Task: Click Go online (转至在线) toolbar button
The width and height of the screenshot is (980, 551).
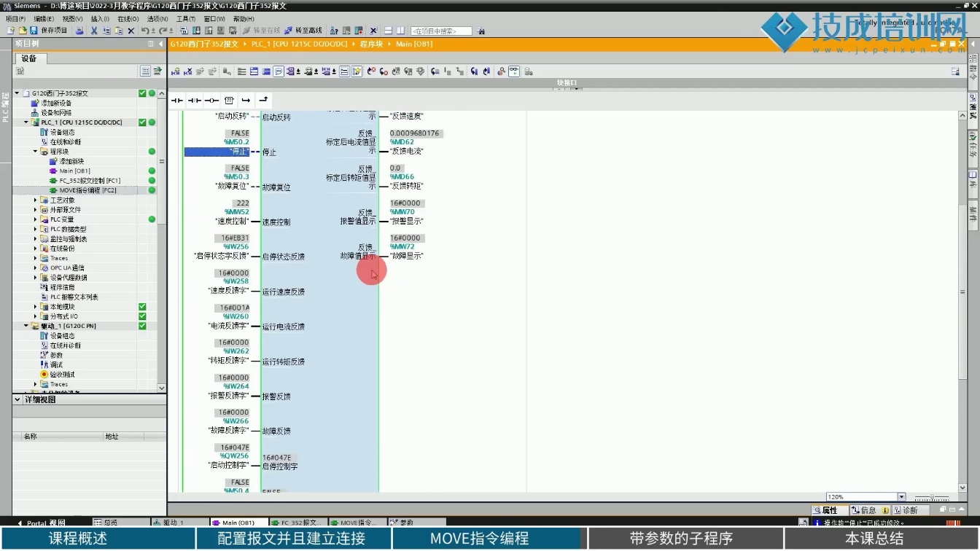Action: (x=261, y=31)
